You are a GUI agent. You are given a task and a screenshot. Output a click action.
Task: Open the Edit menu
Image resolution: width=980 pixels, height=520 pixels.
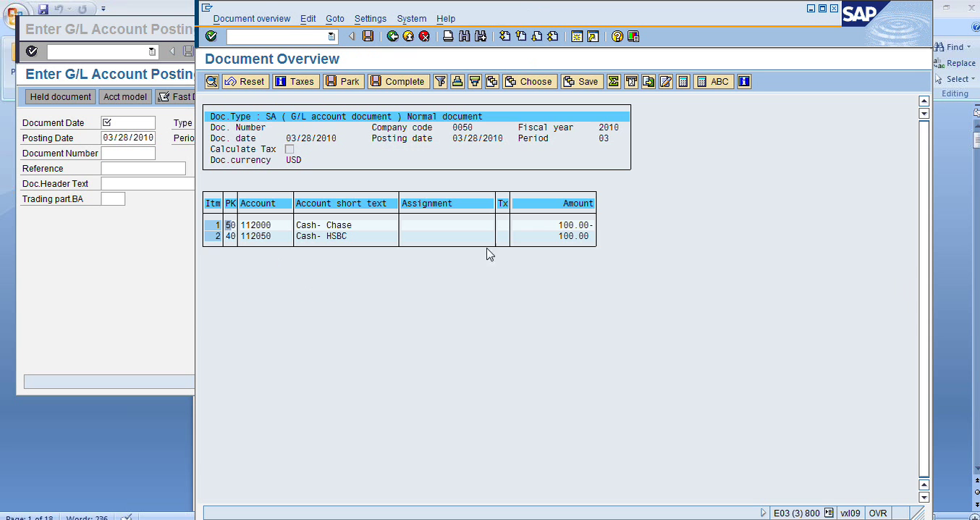coord(308,19)
